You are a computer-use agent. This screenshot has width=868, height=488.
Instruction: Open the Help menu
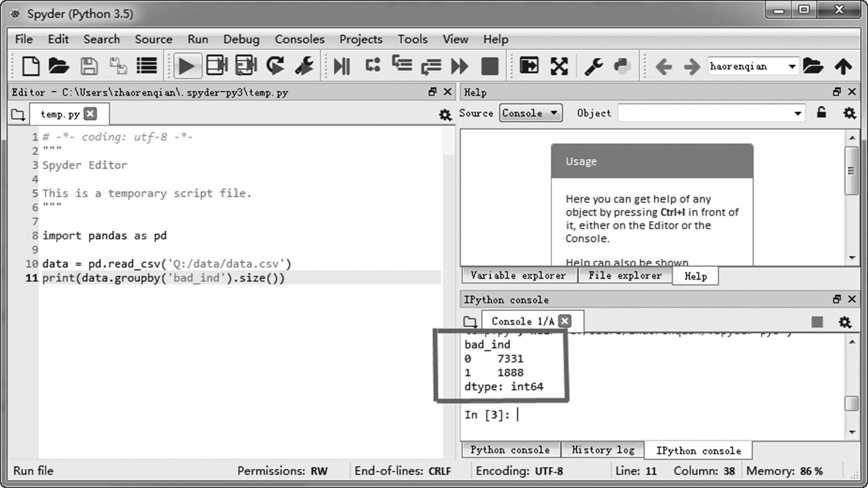[496, 40]
